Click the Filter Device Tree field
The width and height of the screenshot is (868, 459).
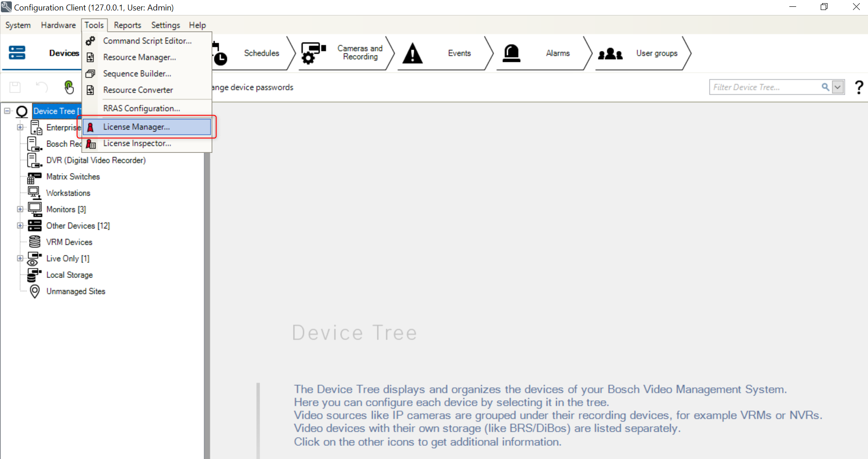pyautogui.click(x=766, y=87)
